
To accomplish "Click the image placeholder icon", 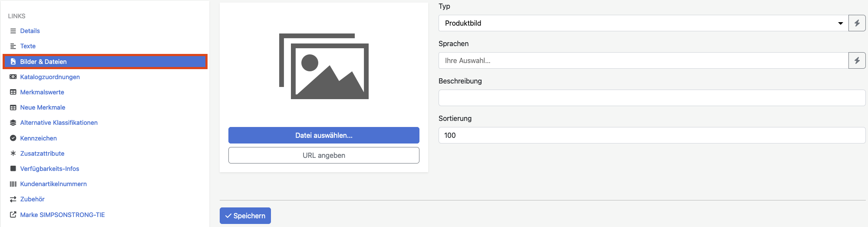I will click(324, 66).
